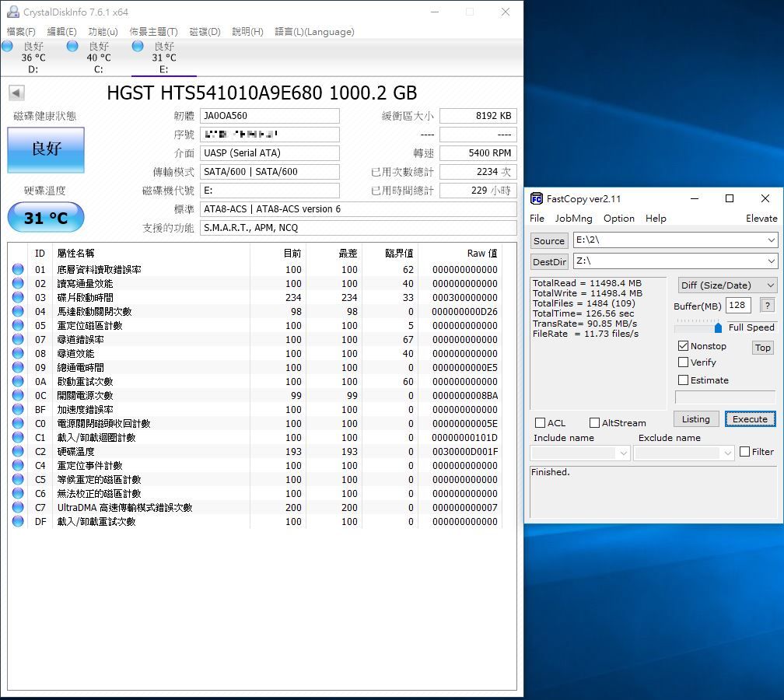Click the ID column header

point(40,254)
